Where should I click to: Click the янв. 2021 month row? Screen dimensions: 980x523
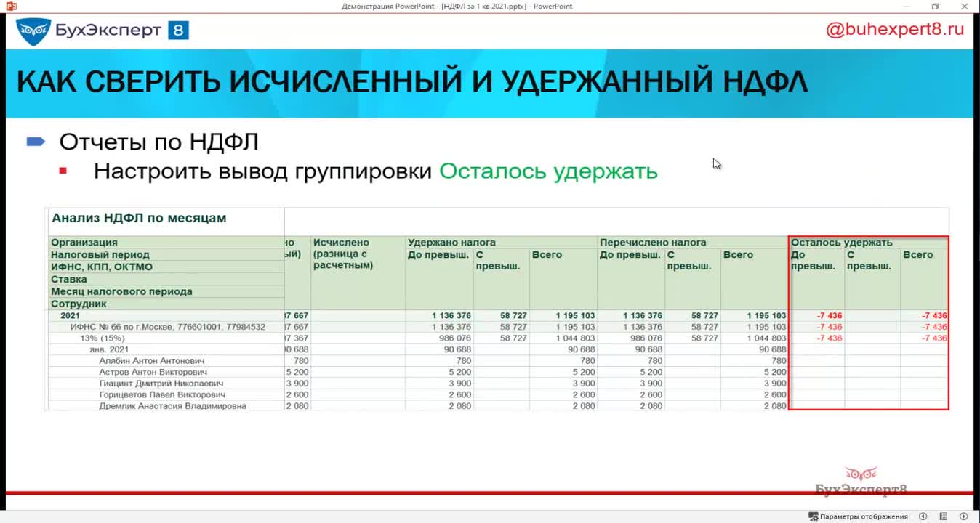(109, 349)
